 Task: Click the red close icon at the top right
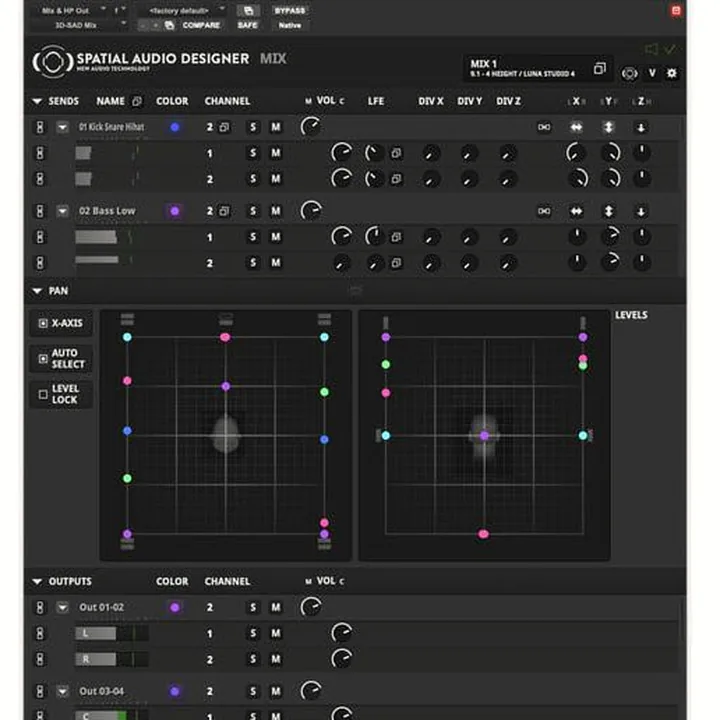point(676,11)
